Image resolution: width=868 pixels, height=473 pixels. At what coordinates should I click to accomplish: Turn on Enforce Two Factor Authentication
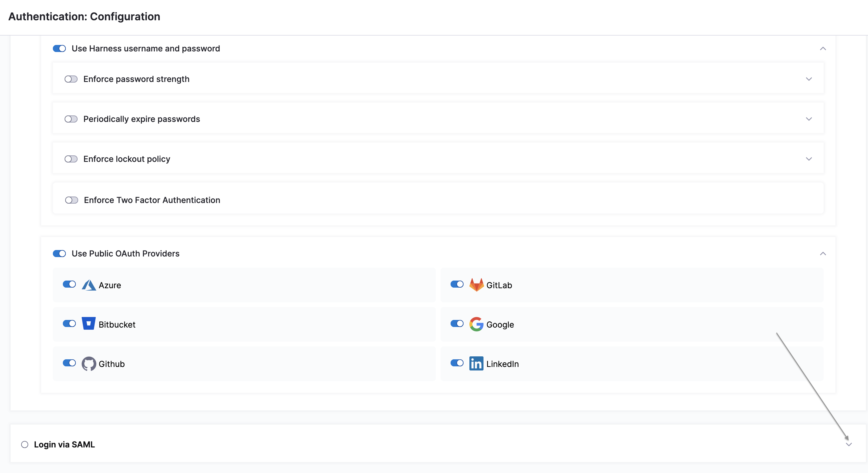(72, 200)
